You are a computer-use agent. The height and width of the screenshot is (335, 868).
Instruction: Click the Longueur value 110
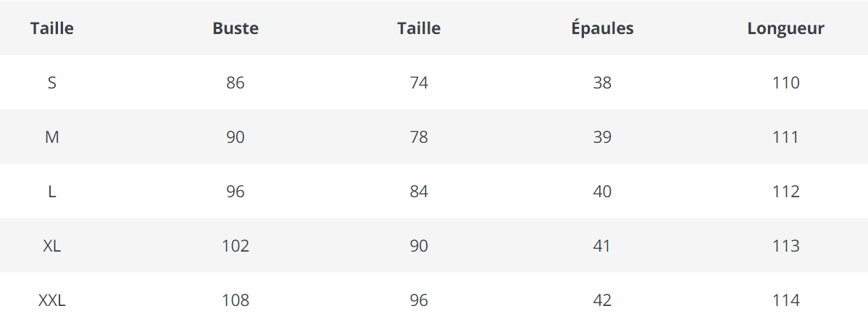(x=786, y=83)
